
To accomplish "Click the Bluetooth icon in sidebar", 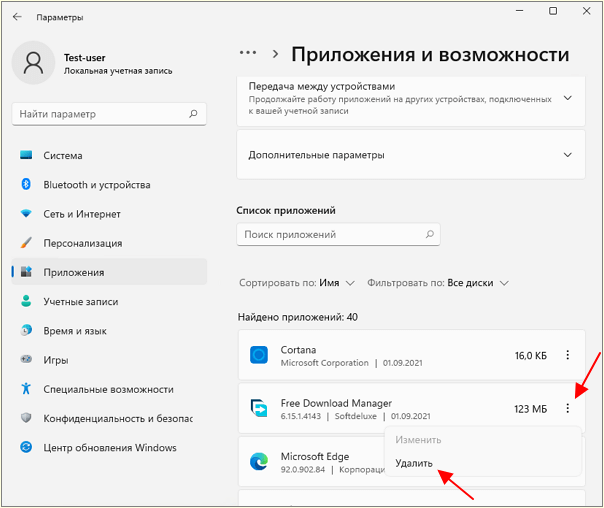I will click(26, 184).
